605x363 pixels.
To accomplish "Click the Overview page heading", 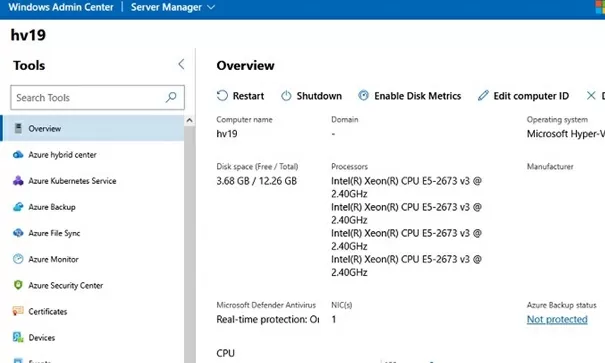I will pos(245,65).
